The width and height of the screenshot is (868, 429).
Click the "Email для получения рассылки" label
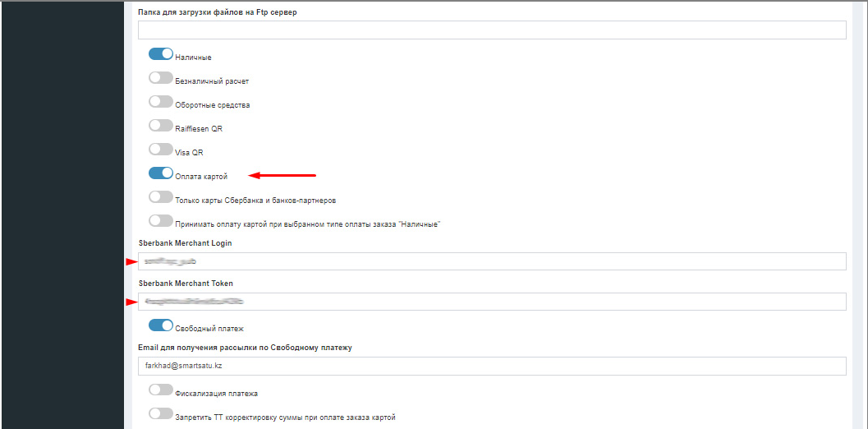(245, 348)
